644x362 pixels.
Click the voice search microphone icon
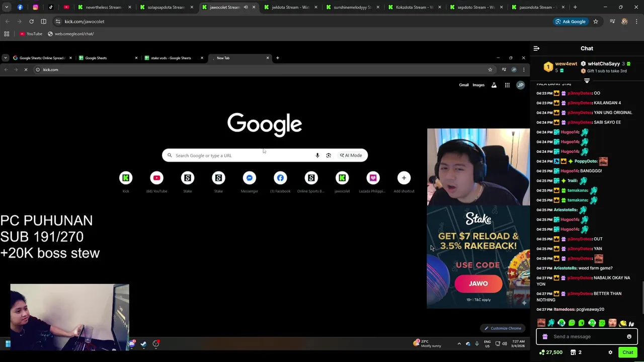pyautogui.click(x=317, y=155)
